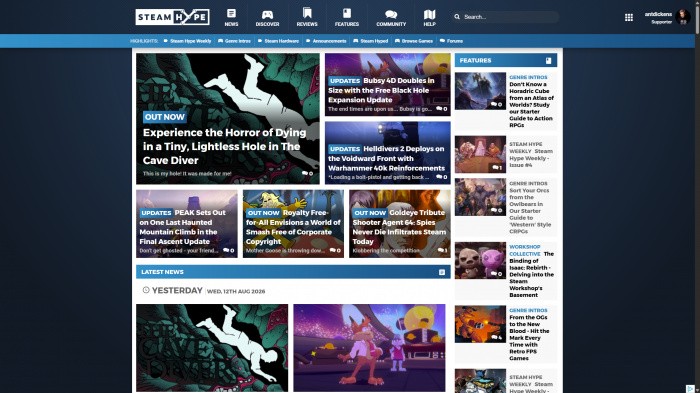Open the Features book icon

pos(347,13)
